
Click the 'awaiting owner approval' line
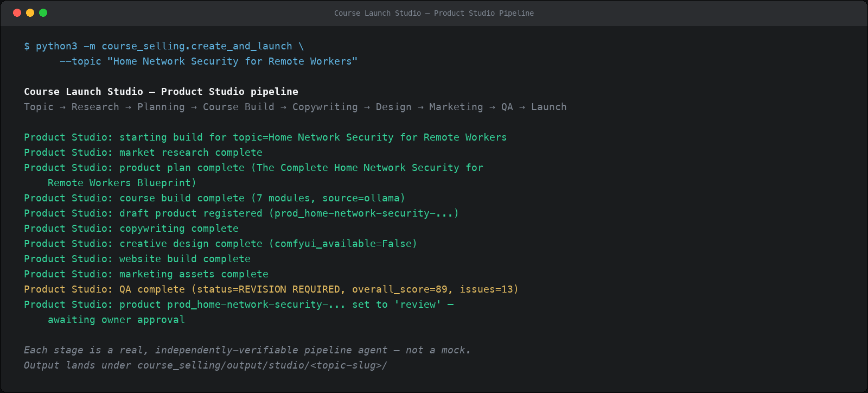[x=116, y=320]
